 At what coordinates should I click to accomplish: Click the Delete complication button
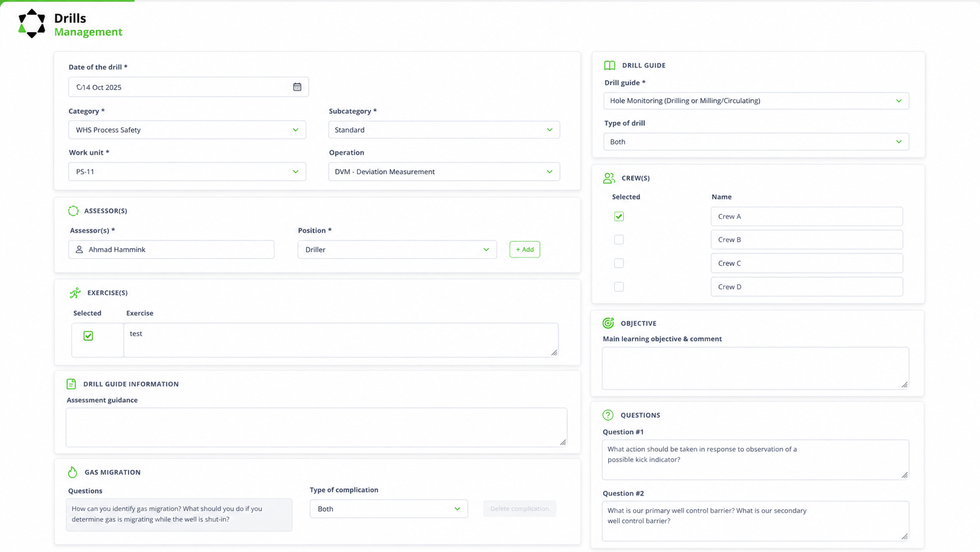[x=519, y=509]
